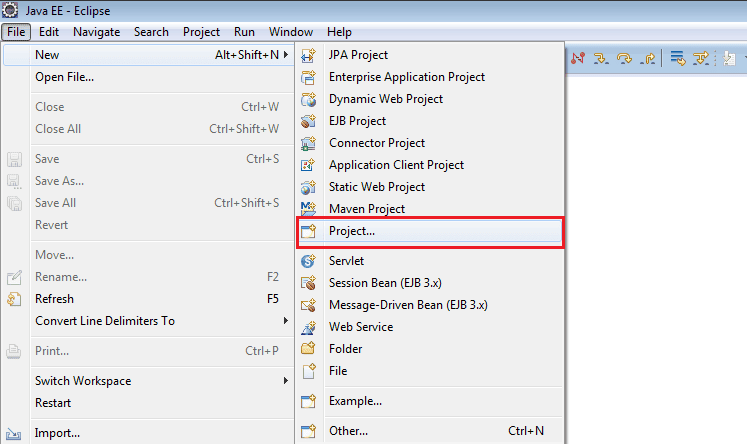Click the Import... icon
Viewport: 747px width, 444px height.
[x=14, y=434]
